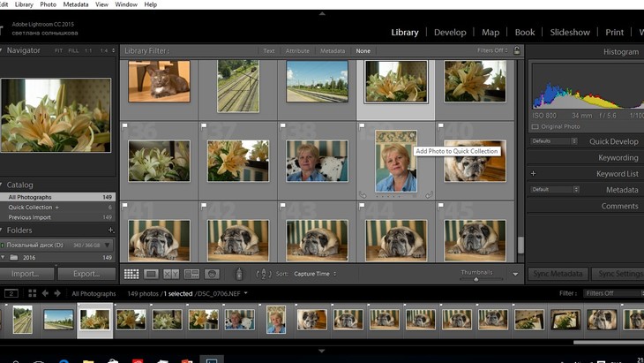The image size is (644, 363).
Task: Open Metadata Default preset dropdown
Action: (x=555, y=190)
